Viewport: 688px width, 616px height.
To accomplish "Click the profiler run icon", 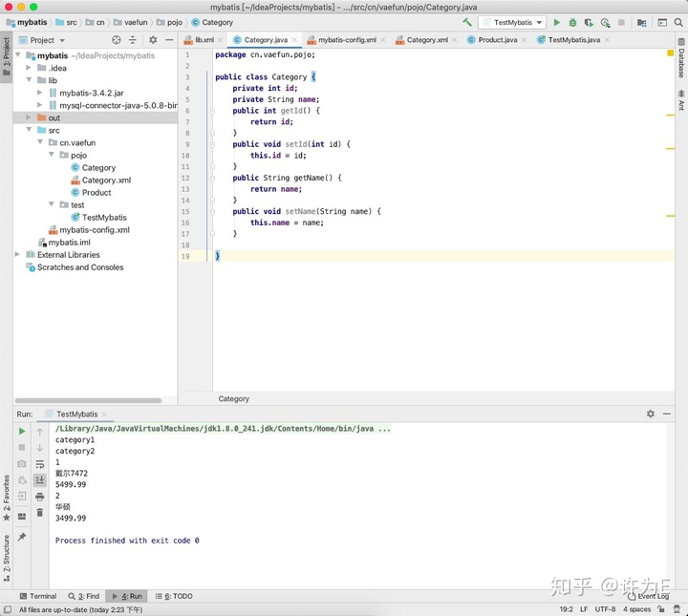I will [606, 22].
